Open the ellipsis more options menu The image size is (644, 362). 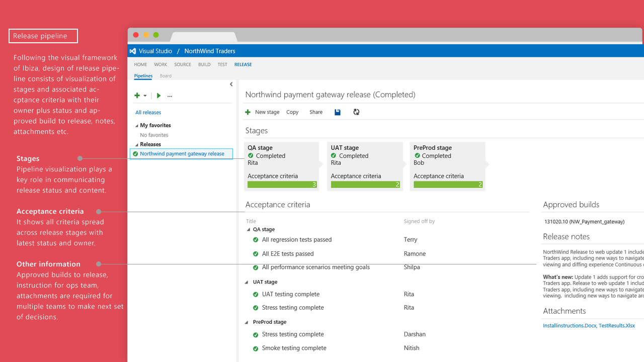(170, 96)
